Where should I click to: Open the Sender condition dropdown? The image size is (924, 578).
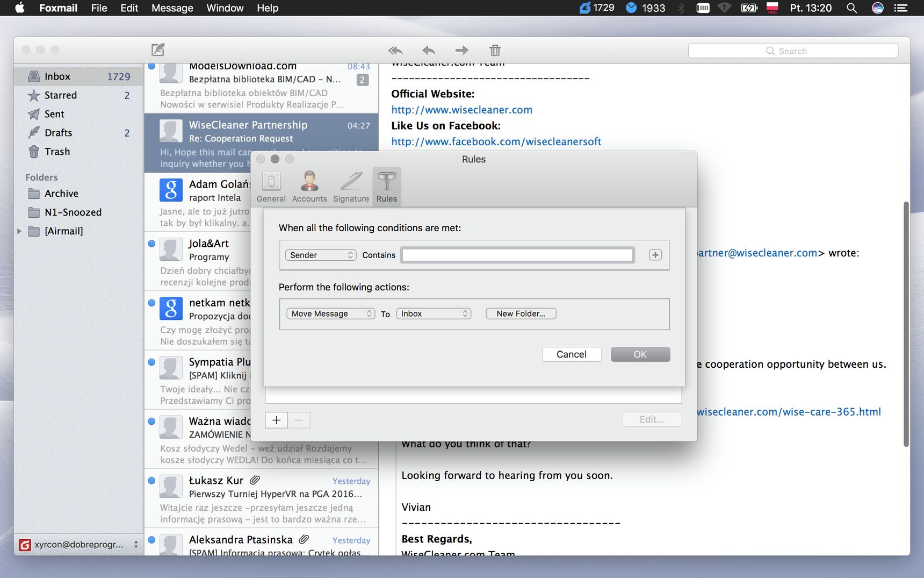click(321, 255)
